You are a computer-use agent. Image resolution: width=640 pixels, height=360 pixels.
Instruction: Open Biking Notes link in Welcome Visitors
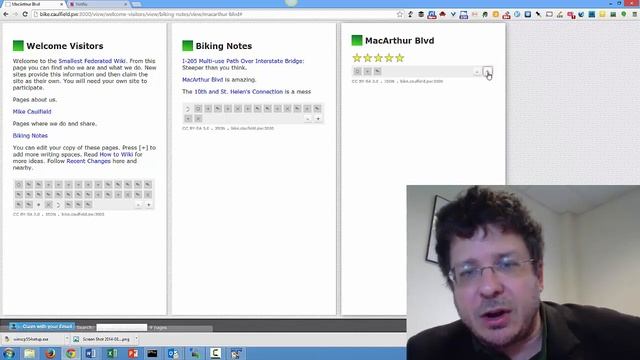pos(30,136)
